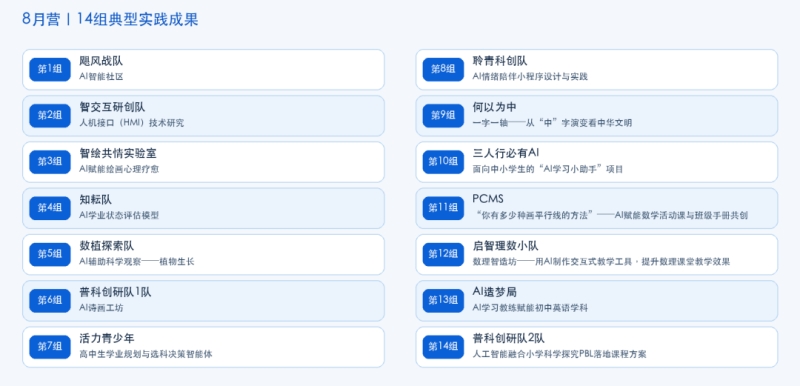
Task: Click project text 高中生学业规划与选科决策智能体
Action: coord(146,354)
